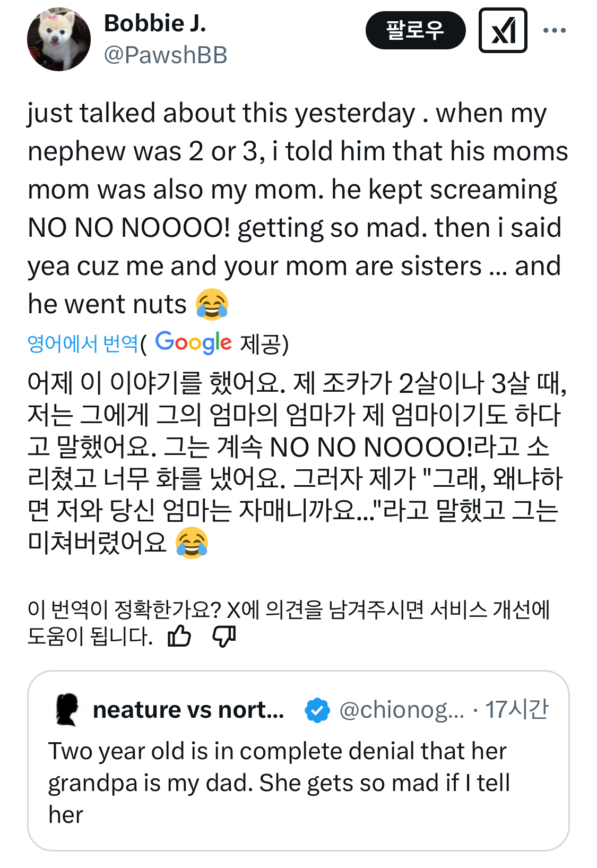Open the Grok icon beside follow button
The width and height of the screenshot is (597, 868).
503,30
